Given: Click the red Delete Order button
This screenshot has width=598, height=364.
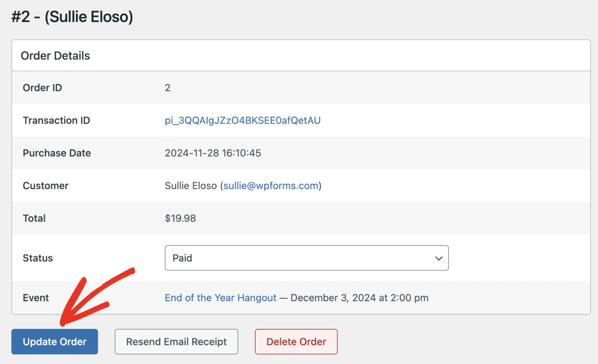Looking at the screenshot, I should point(296,342).
